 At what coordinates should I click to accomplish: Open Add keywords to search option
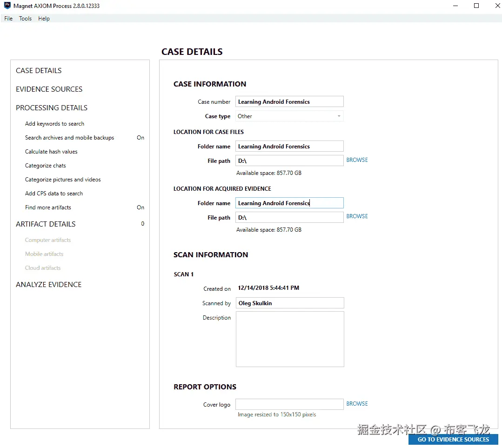[x=54, y=124]
